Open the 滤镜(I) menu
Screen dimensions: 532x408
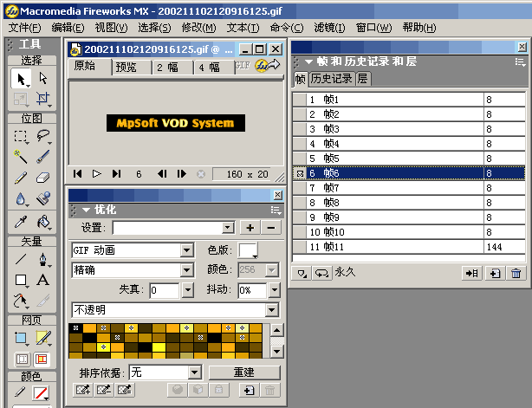[x=329, y=28]
